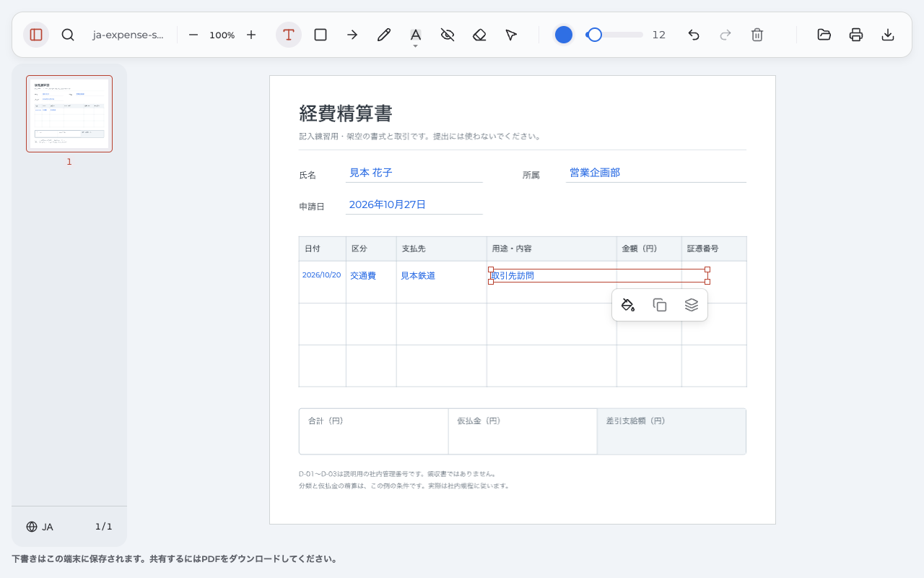Open the fill color option for the selection
Image resolution: width=924 pixels, height=578 pixels.
pos(628,305)
